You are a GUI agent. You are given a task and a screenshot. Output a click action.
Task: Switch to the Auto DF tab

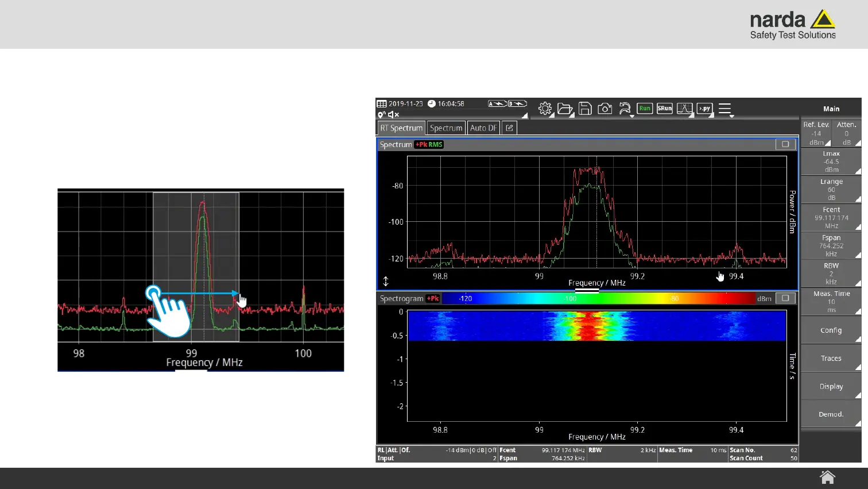click(483, 128)
